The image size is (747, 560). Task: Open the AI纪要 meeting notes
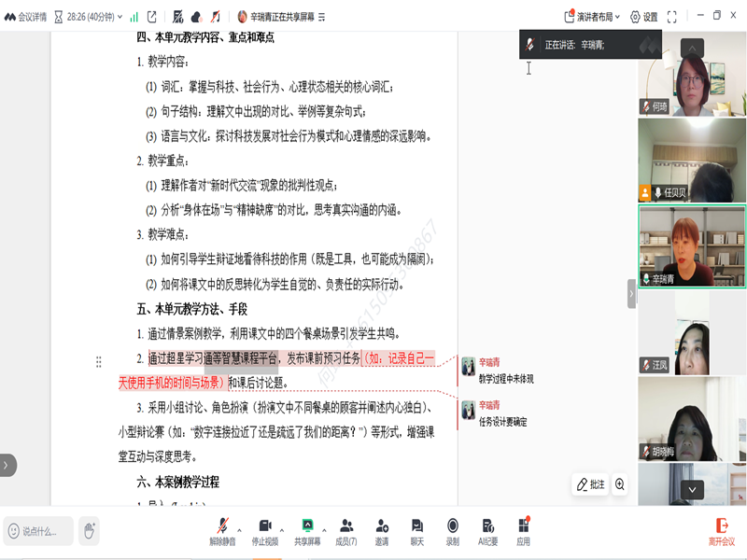click(x=487, y=530)
